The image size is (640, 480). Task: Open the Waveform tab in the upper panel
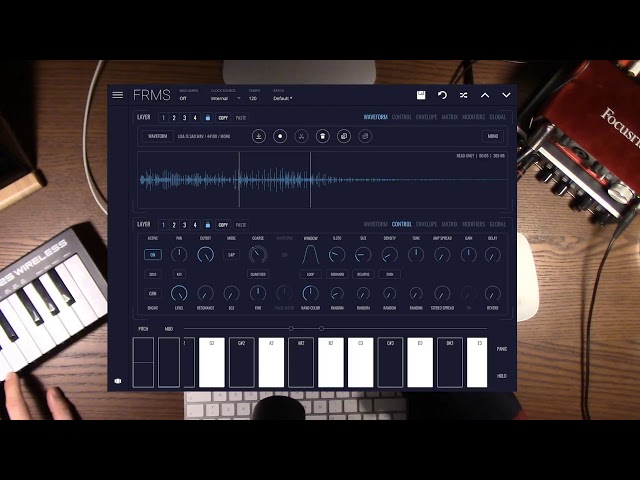(x=375, y=117)
